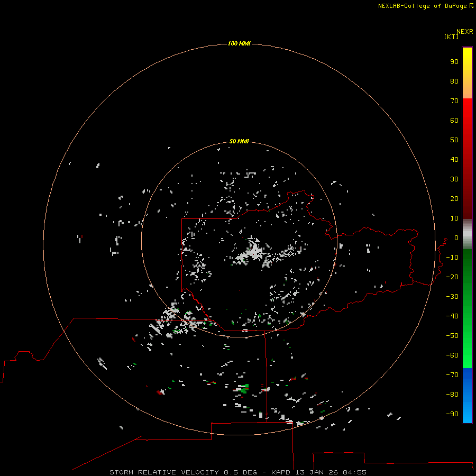Click the blue bottom segment of the color bar

[x=467, y=395]
